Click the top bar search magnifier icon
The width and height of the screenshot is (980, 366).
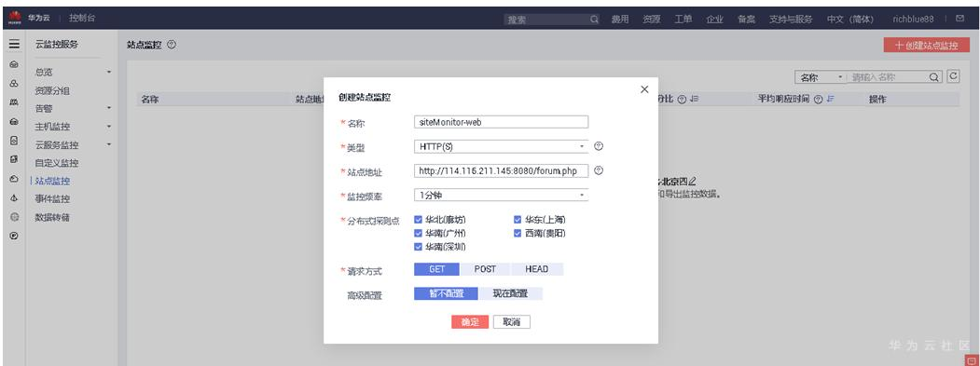(594, 20)
